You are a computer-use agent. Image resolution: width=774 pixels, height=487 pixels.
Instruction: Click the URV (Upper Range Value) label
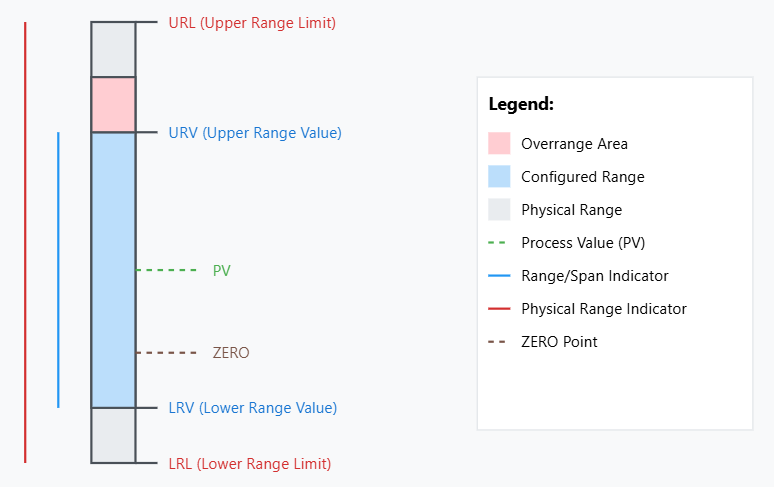tap(255, 132)
